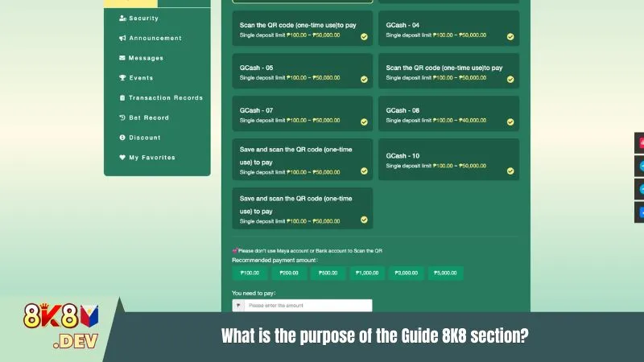The image size is (644, 362).
Task: Open My Favorites in sidebar
Action: [x=147, y=158]
